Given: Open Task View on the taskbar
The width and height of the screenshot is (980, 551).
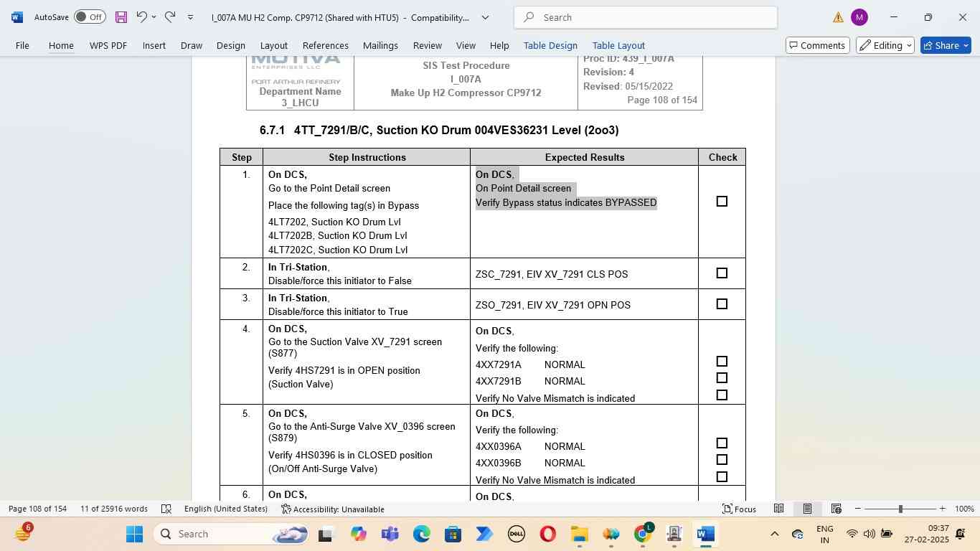Looking at the screenshot, I should point(326,534).
